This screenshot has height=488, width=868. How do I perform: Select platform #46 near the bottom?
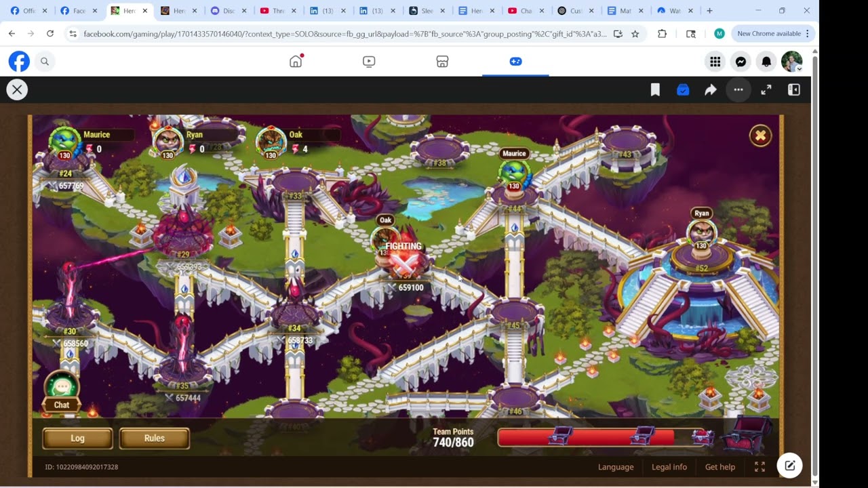(x=515, y=399)
